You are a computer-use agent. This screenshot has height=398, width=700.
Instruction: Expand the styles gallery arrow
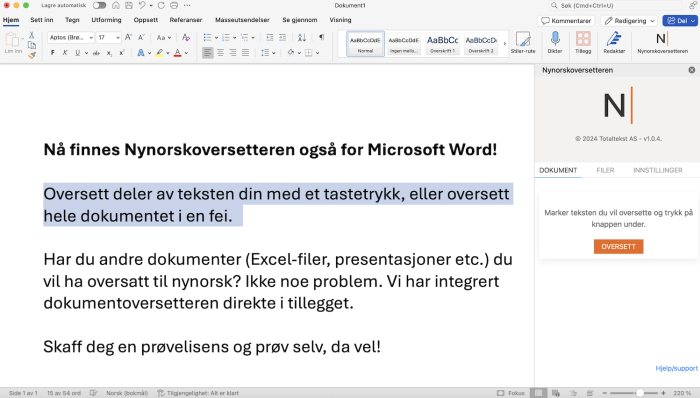[505, 44]
